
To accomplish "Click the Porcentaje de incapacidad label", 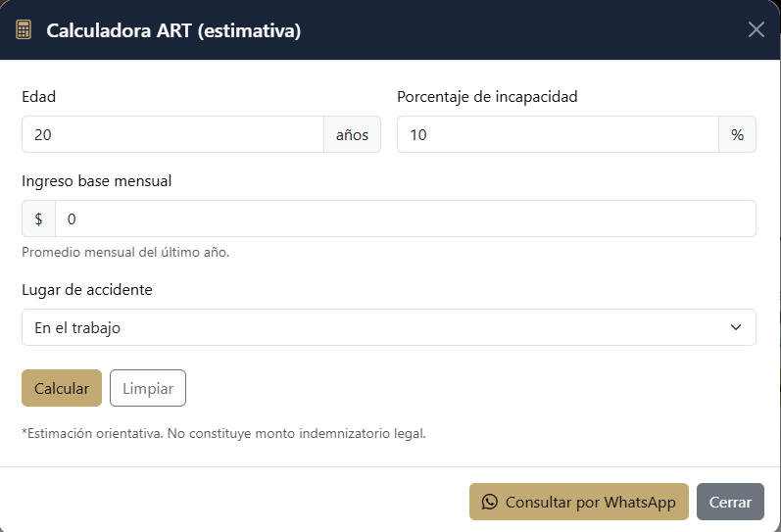I will [x=487, y=97].
